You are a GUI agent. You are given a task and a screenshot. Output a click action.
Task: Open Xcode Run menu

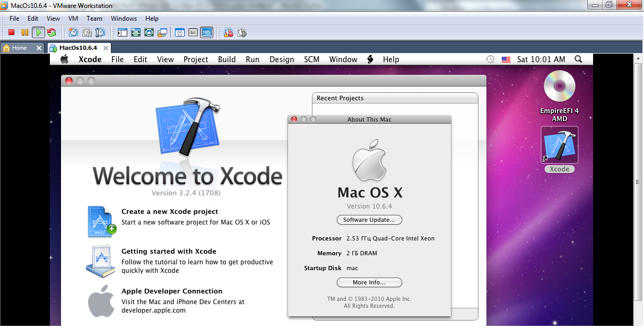253,59
